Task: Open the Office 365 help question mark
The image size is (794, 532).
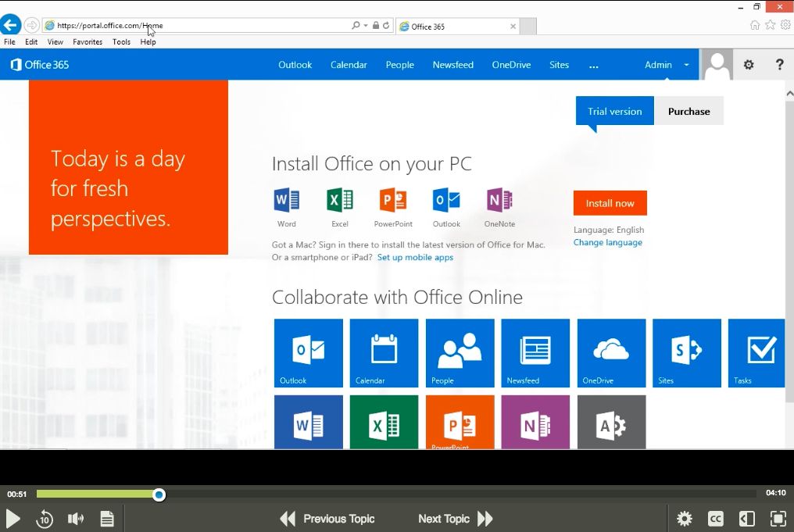Action: pos(779,65)
